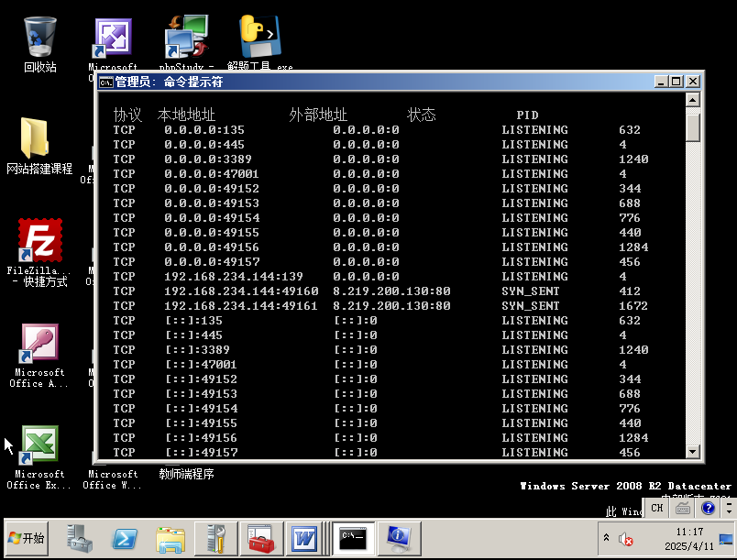Click the muted volume tray icon

625,539
